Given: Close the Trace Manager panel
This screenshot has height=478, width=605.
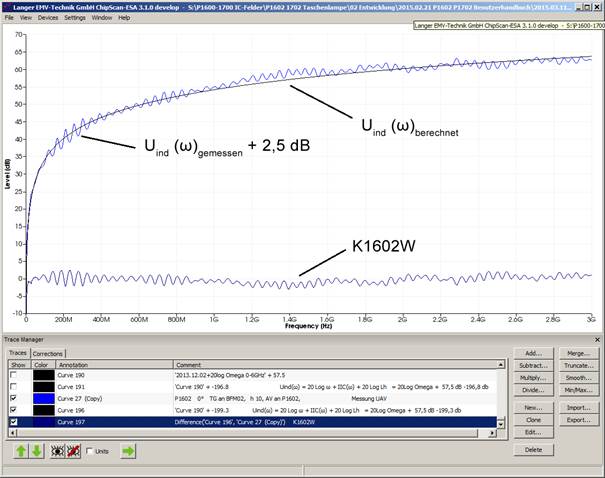Looking at the screenshot, I should coord(597,340).
